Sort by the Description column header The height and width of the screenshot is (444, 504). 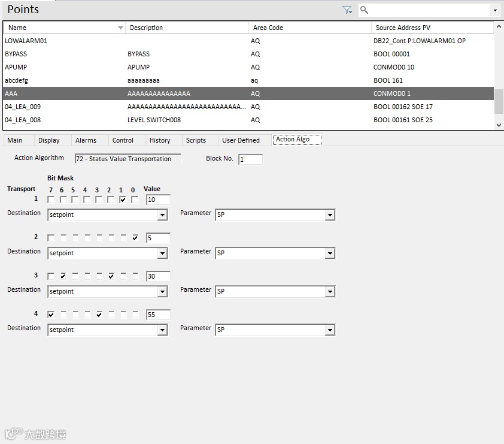pyautogui.click(x=187, y=28)
